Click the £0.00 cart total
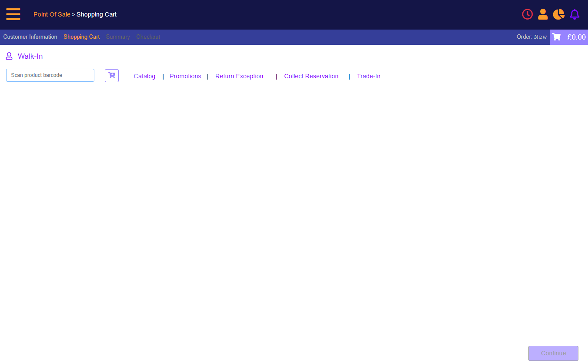Image resolution: width=588 pixels, height=364 pixels. 576,37
